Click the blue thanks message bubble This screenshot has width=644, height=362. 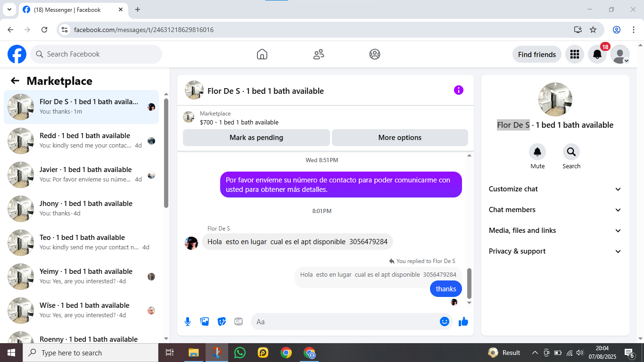(446, 288)
